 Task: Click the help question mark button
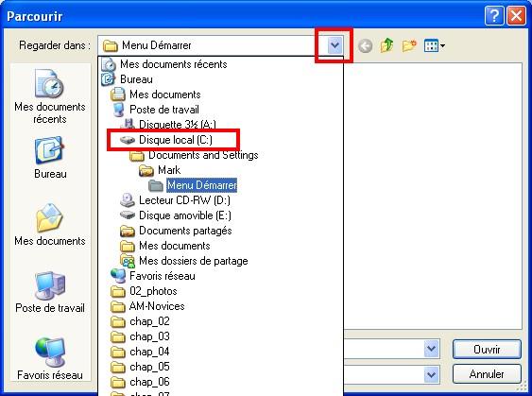tap(493, 16)
